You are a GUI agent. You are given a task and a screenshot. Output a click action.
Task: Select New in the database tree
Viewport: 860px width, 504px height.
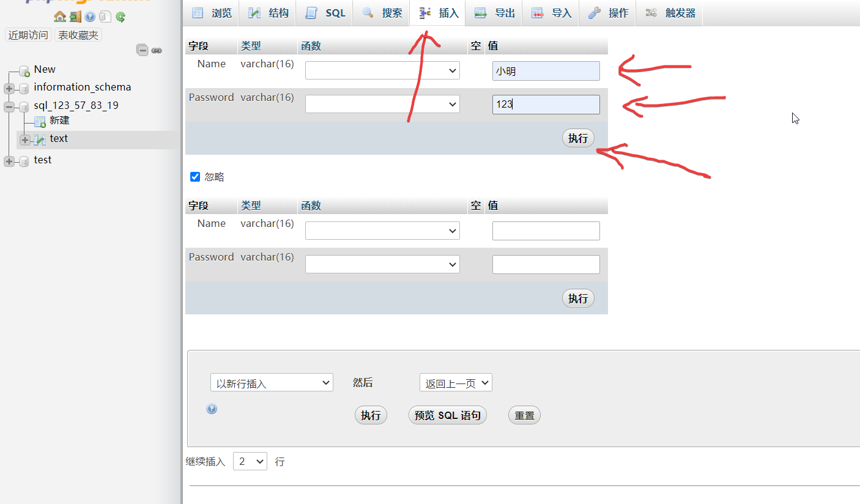(x=45, y=70)
